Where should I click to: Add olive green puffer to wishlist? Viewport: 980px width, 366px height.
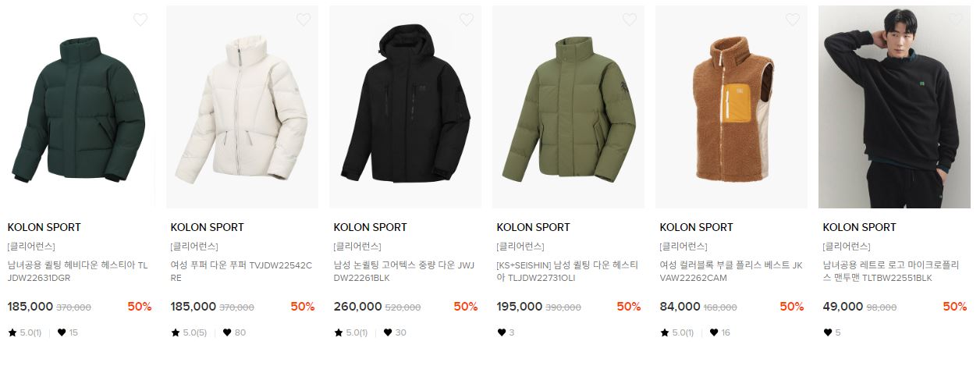[x=630, y=20]
